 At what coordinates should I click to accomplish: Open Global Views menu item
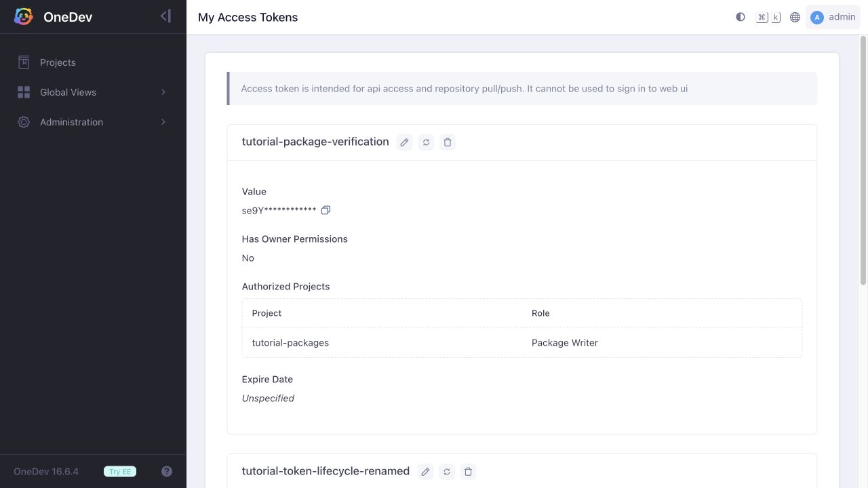pos(93,92)
